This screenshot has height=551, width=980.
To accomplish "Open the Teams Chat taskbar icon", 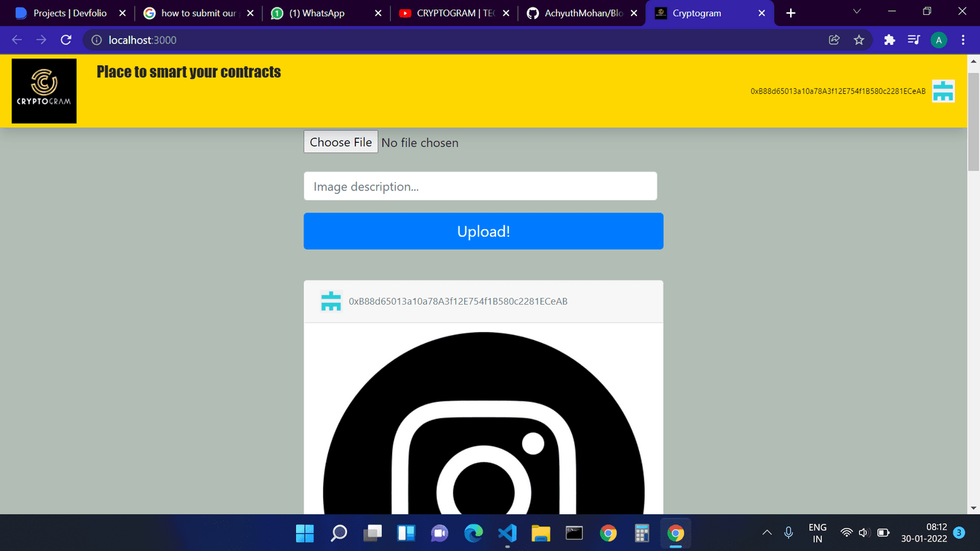I will 440,533.
